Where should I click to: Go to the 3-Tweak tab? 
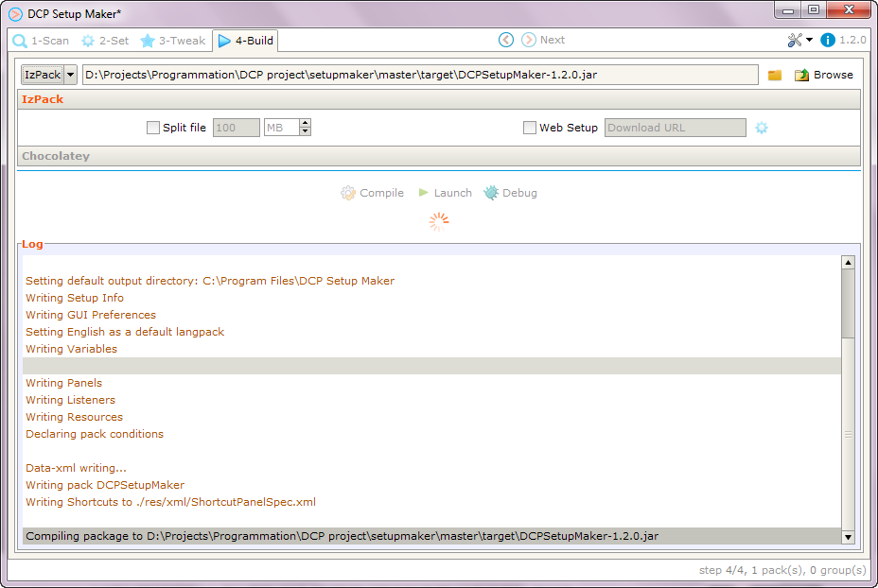[172, 41]
